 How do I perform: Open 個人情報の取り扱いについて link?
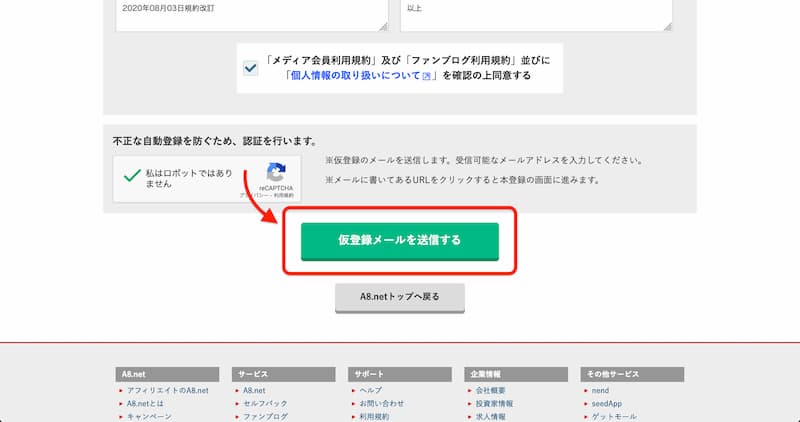(x=356, y=76)
